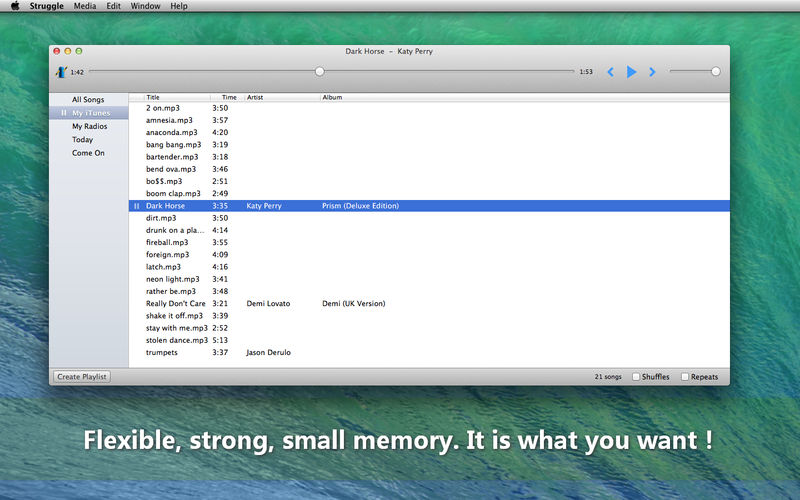Select the Come On playlist

[x=88, y=153]
